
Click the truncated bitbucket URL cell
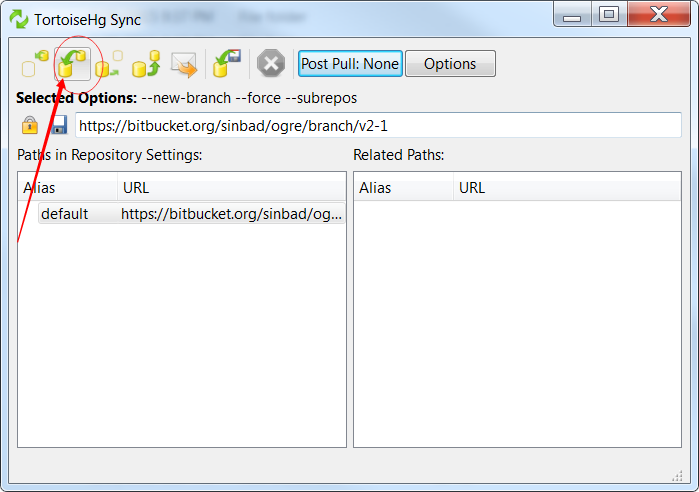(x=231, y=214)
